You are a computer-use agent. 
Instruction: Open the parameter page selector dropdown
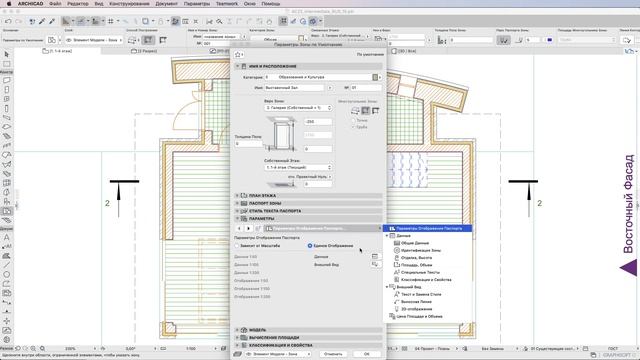322,229
